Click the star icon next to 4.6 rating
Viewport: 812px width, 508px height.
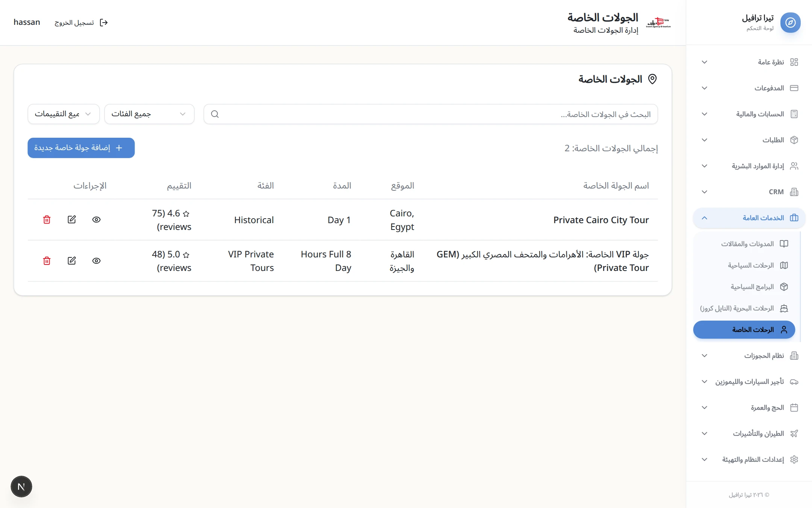pos(186,214)
